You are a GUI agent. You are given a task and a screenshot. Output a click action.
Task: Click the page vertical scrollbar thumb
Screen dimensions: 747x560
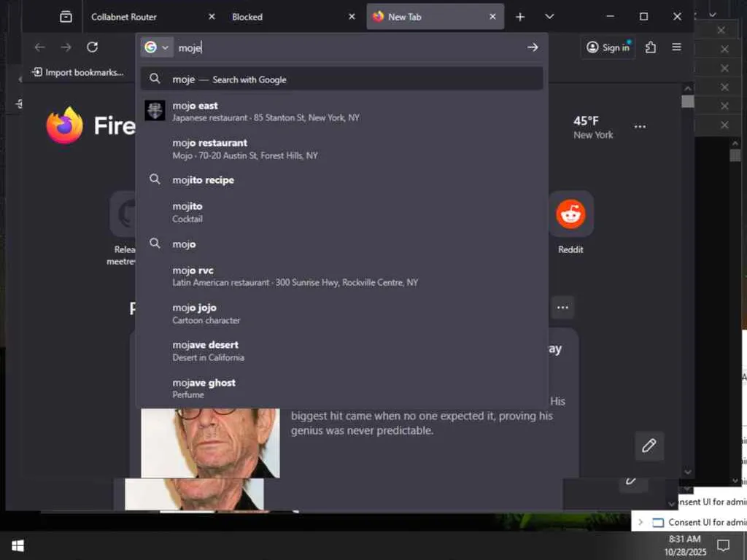(x=687, y=101)
